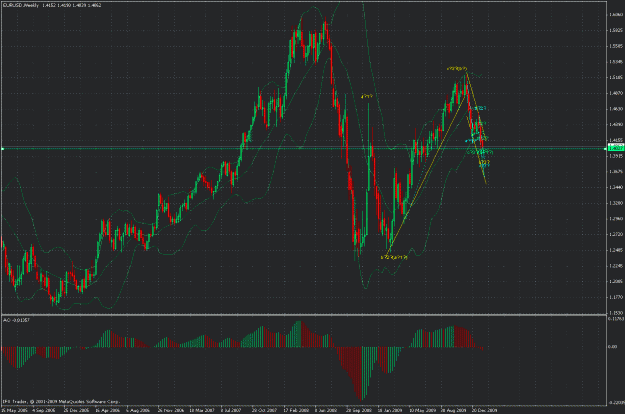Click the 1.3915 price axis label
This screenshot has width=625, height=414.
616,156
